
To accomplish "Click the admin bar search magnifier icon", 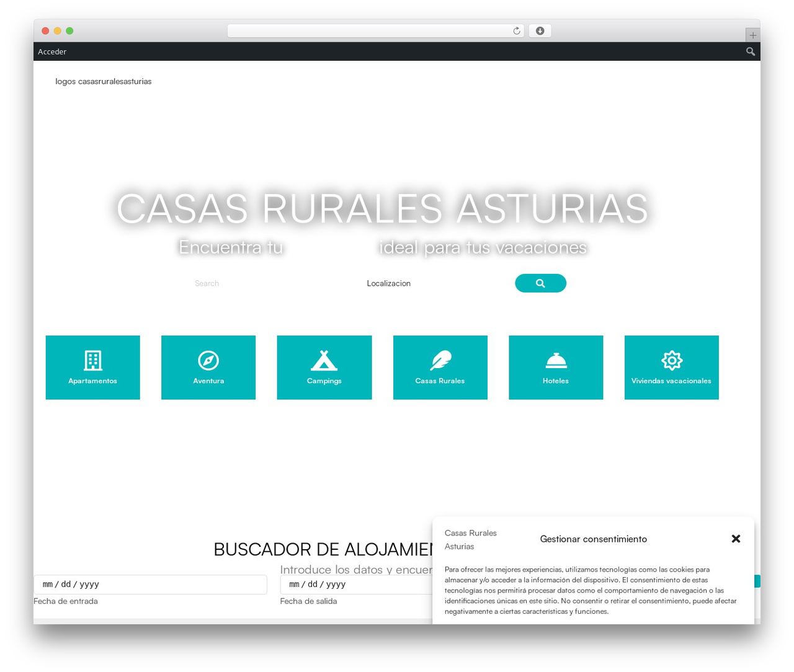I will click(751, 51).
